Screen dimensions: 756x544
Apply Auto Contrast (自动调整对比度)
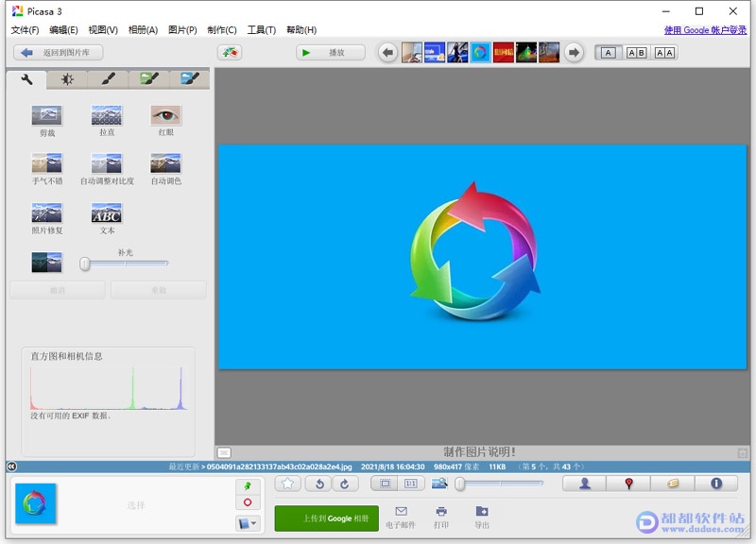[x=107, y=163]
